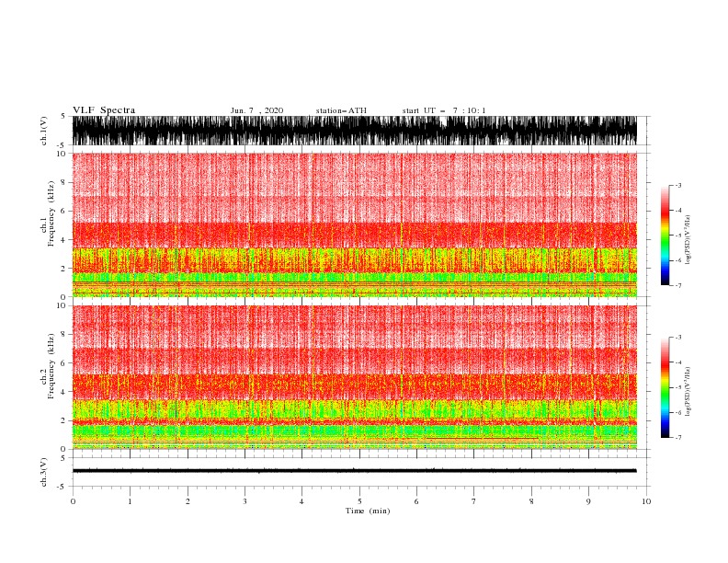Click time axis tick label "7"

tap(474, 501)
